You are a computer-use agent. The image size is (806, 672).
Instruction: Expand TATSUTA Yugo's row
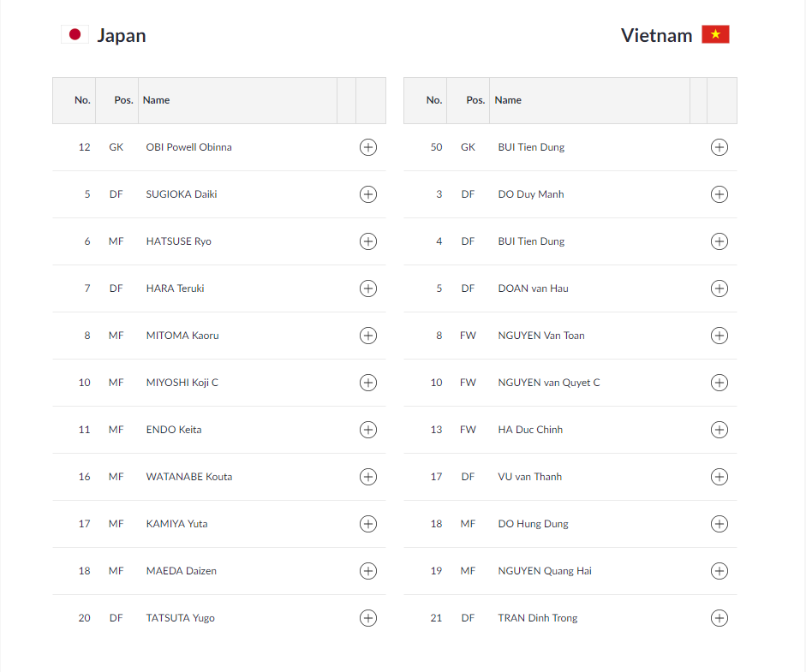click(367, 618)
